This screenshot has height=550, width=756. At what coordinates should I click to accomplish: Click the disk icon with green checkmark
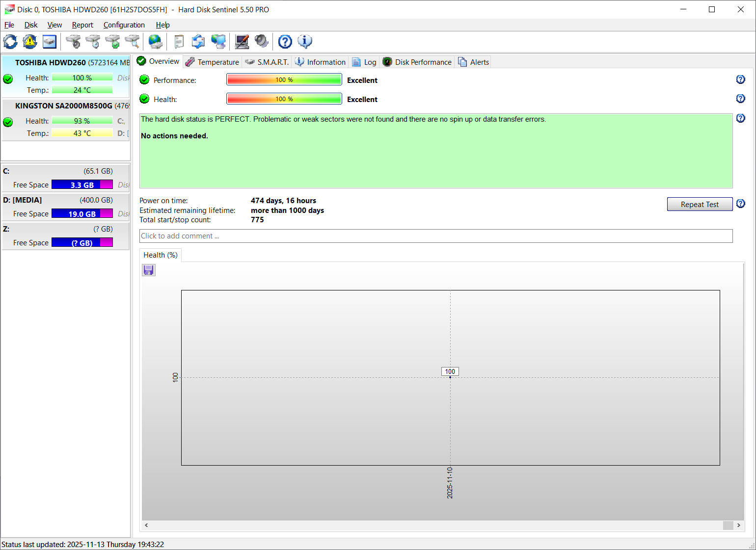click(x=112, y=42)
